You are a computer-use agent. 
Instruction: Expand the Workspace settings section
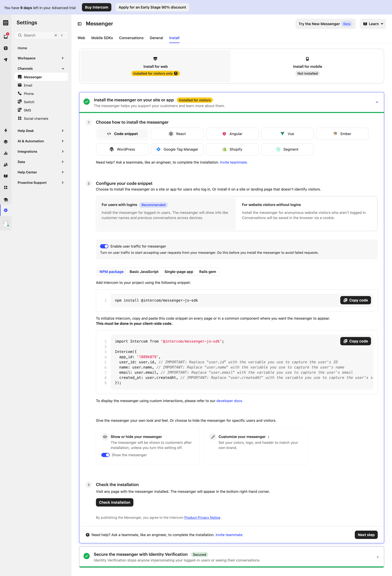pyautogui.click(x=41, y=58)
